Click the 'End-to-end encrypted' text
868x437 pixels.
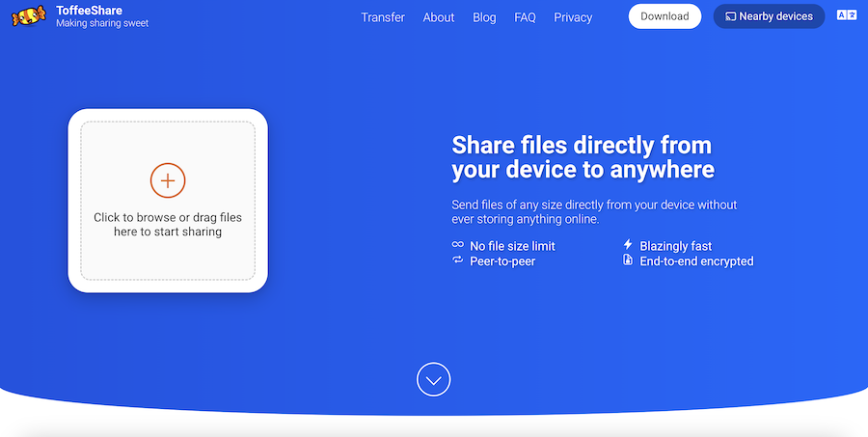[x=697, y=260]
